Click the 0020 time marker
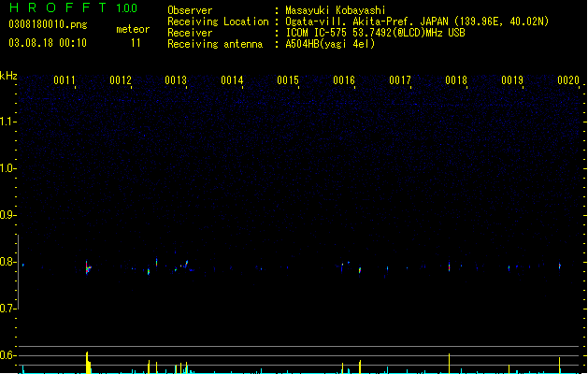The width and height of the screenshot is (588, 374). pos(568,80)
